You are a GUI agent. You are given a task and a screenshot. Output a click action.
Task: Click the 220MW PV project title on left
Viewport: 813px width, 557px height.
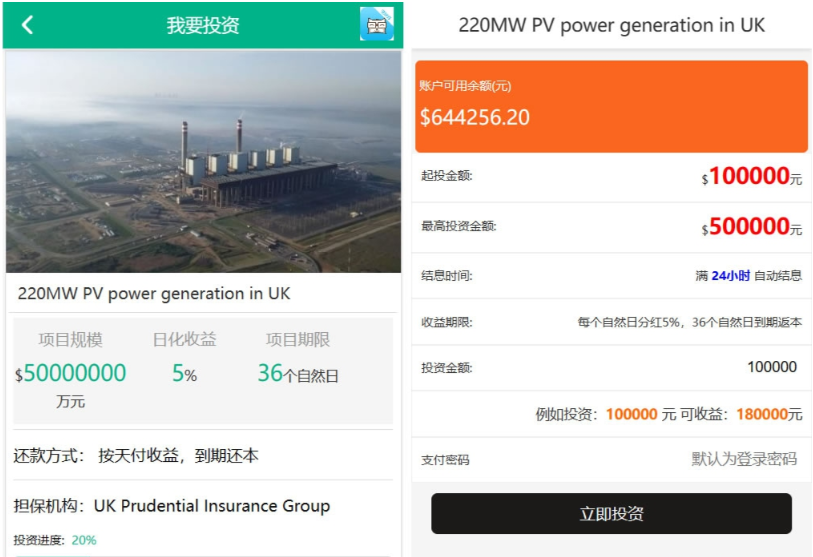(154, 294)
